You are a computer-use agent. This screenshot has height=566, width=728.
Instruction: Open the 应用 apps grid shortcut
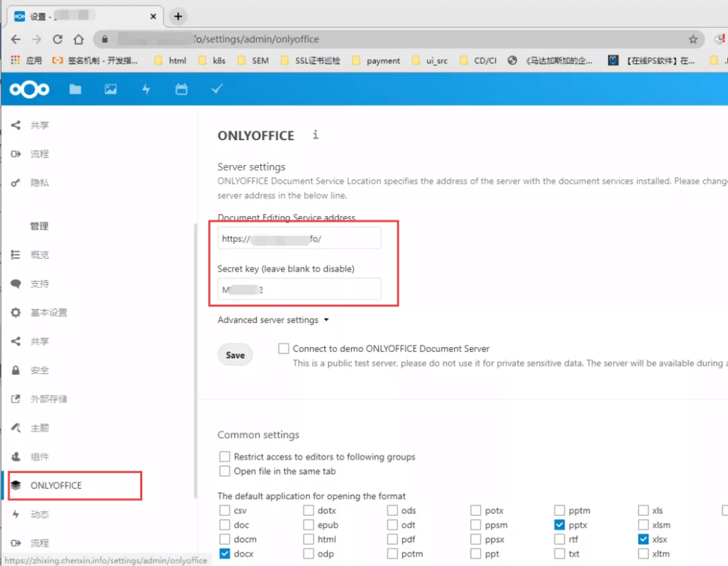click(x=26, y=60)
